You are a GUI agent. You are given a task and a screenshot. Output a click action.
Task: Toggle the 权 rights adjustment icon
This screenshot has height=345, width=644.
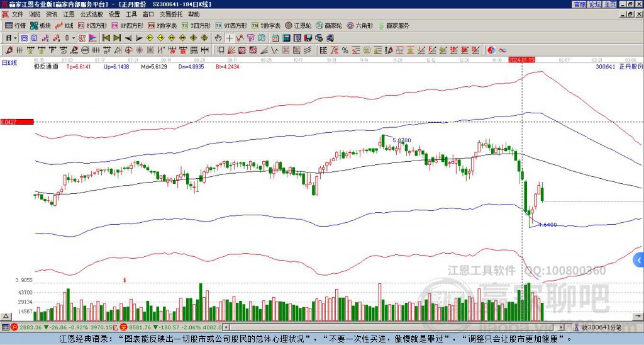click(82, 38)
